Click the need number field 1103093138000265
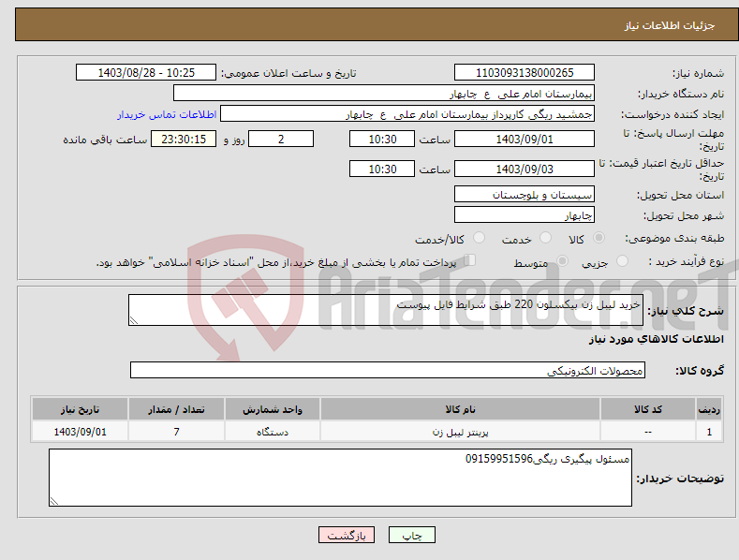739x560 pixels. (525, 73)
